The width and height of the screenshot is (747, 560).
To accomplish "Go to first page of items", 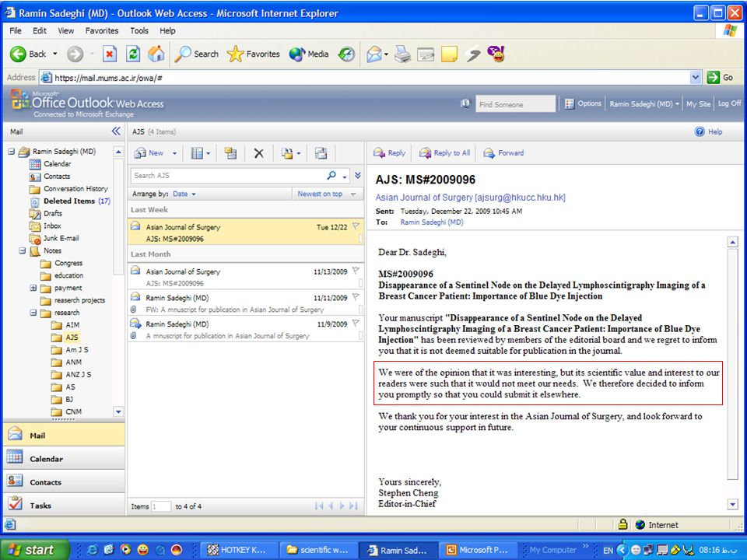I will 319,506.
